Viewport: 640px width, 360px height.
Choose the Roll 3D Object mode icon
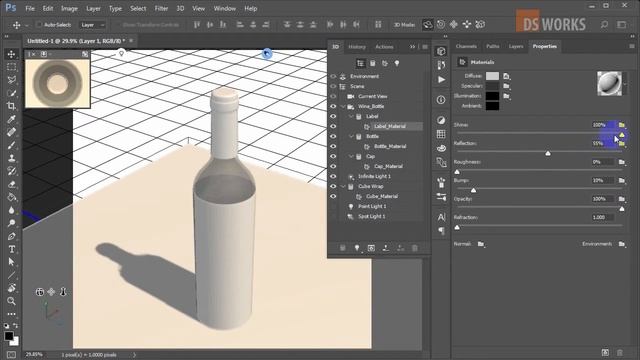point(441,24)
